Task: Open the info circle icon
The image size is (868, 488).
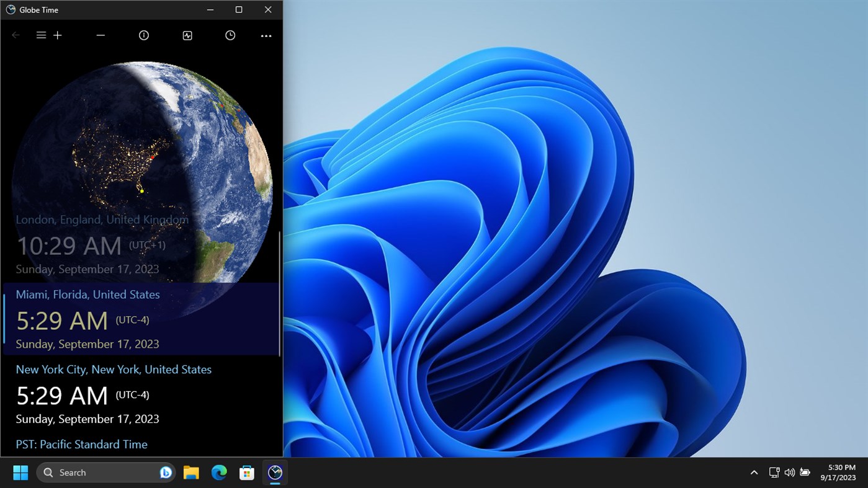Action: tap(144, 35)
